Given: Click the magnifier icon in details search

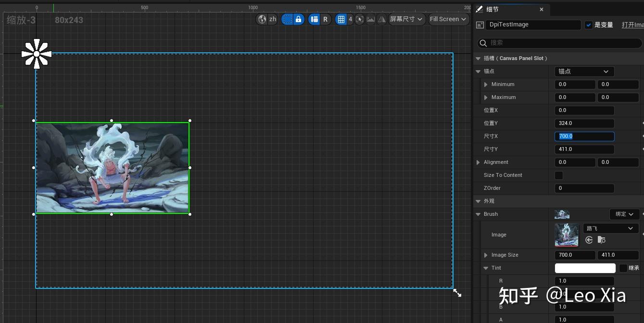Looking at the screenshot, I should [483, 43].
